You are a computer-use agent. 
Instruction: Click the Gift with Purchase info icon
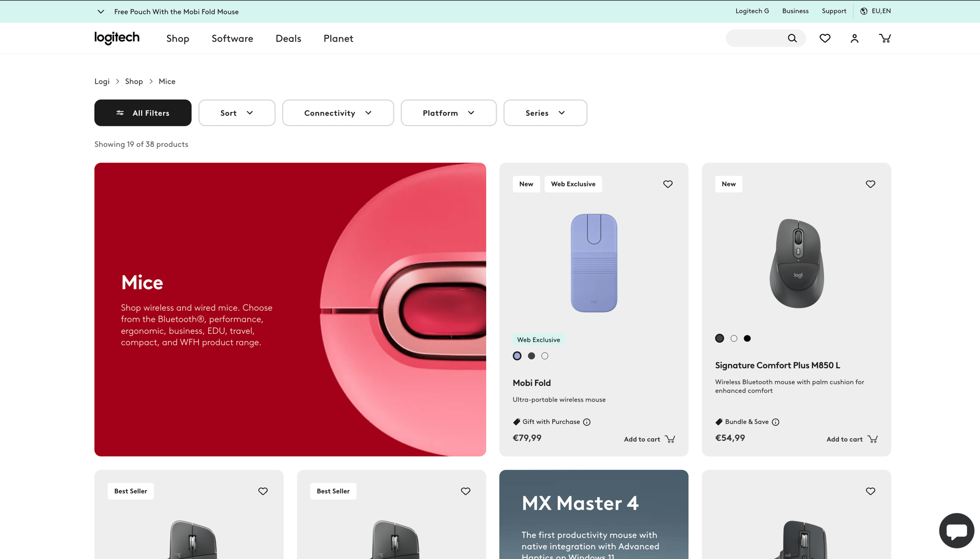coord(587,422)
